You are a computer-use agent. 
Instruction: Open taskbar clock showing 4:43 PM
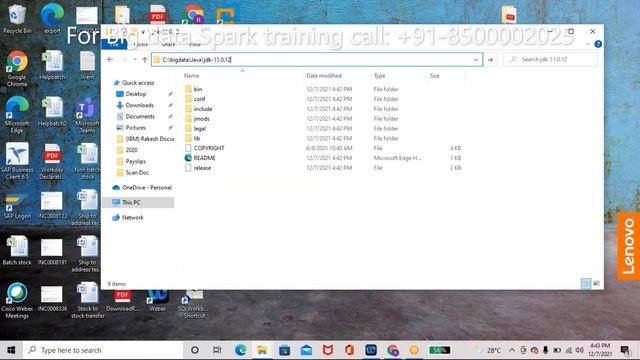tap(600, 350)
